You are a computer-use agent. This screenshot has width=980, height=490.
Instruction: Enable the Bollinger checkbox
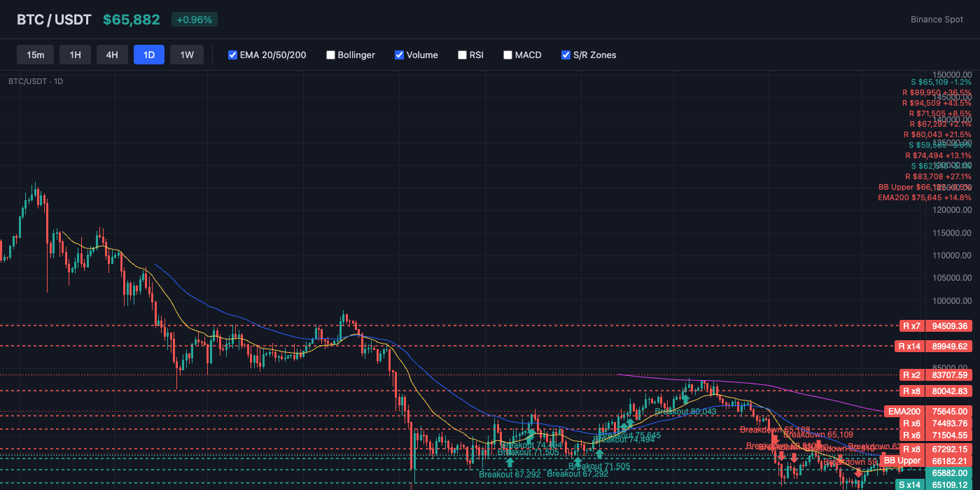coord(331,55)
